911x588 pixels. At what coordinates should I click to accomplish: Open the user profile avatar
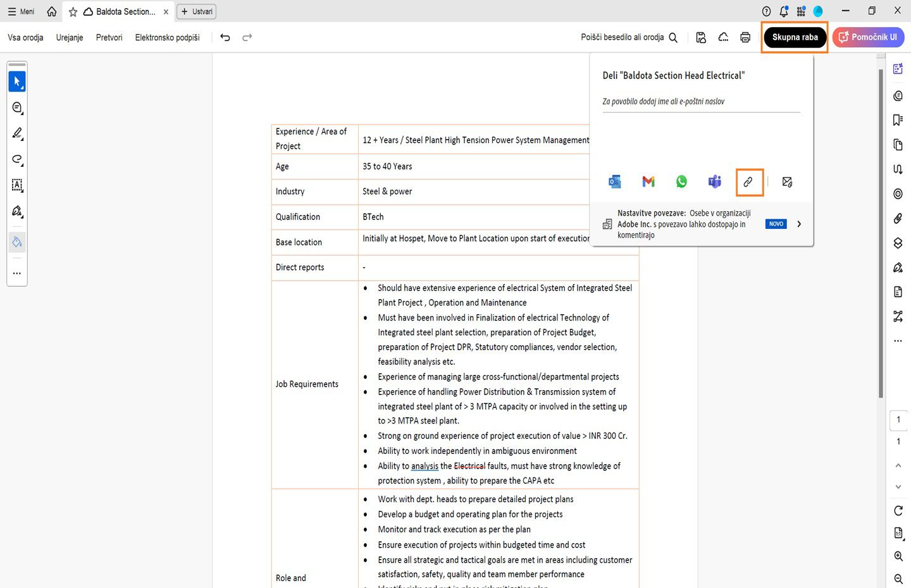818,11
